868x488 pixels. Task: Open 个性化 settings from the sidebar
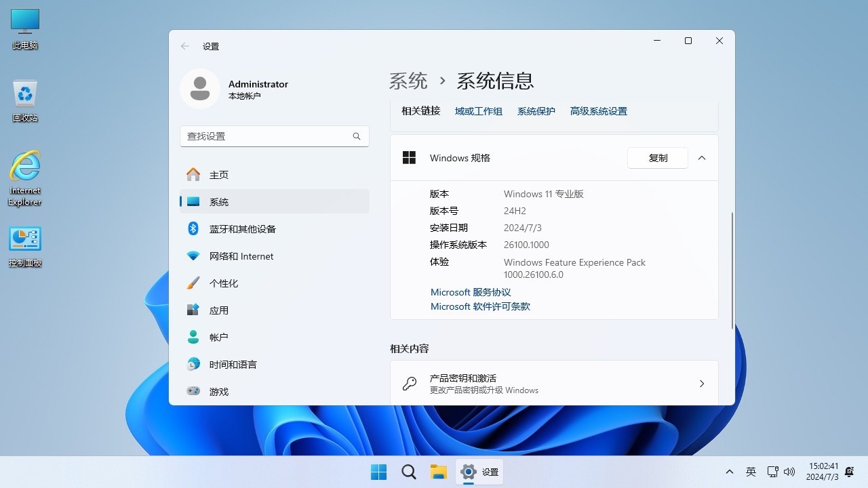pyautogui.click(x=224, y=283)
